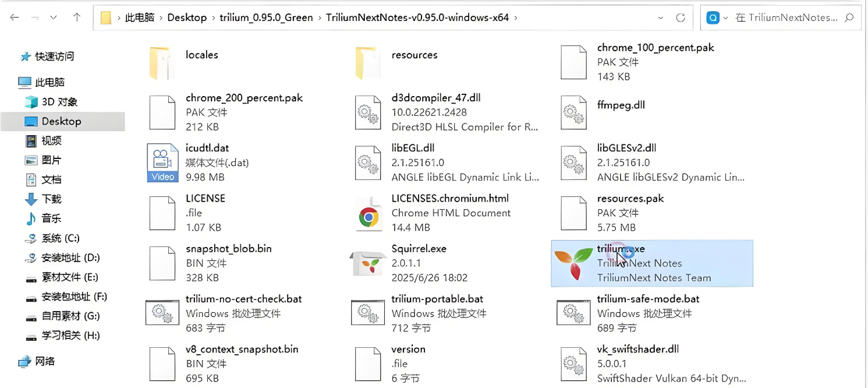This screenshot has height=388, width=868.
Task: Click the back navigation arrow
Action: pos(15,17)
